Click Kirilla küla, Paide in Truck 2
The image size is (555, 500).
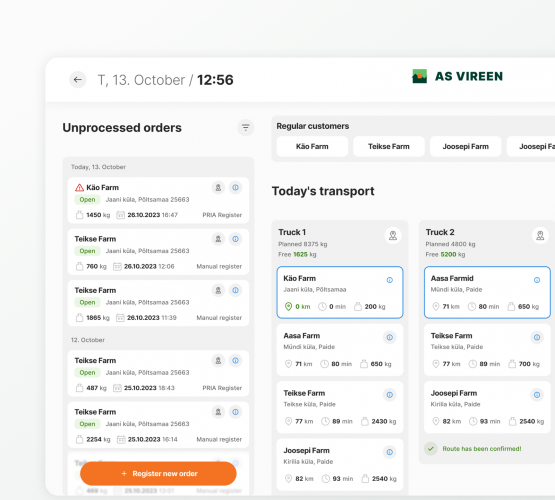click(x=456, y=404)
